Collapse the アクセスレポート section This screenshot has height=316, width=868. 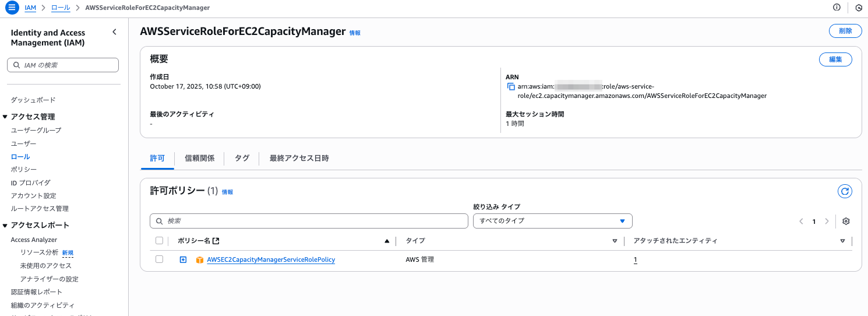click(5, 226)
